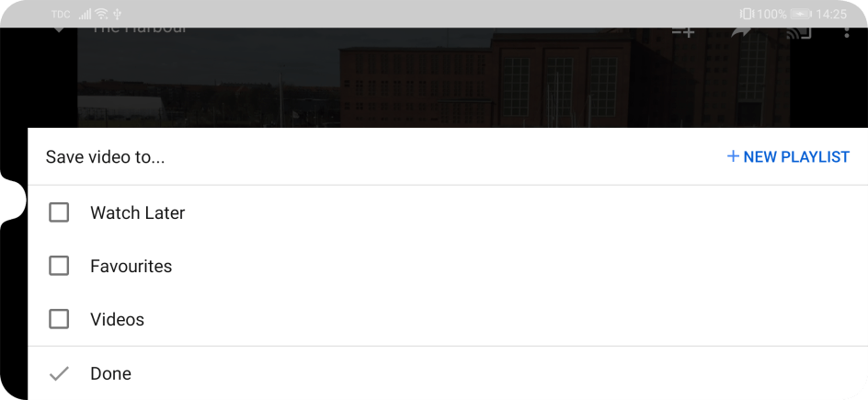Tap the dimmed harbour video preview
Image resolution: width=868 pixels, height=400 pixels.
pos(433,77)
